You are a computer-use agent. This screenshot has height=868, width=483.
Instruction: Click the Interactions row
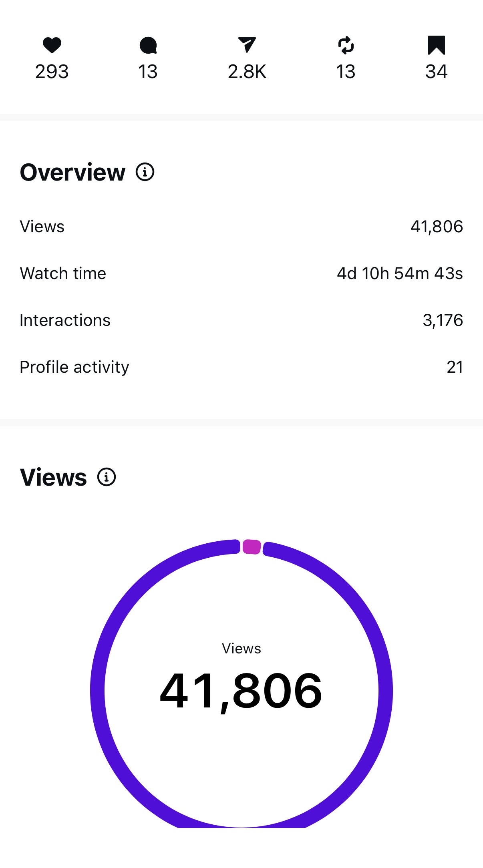(241, 320)
